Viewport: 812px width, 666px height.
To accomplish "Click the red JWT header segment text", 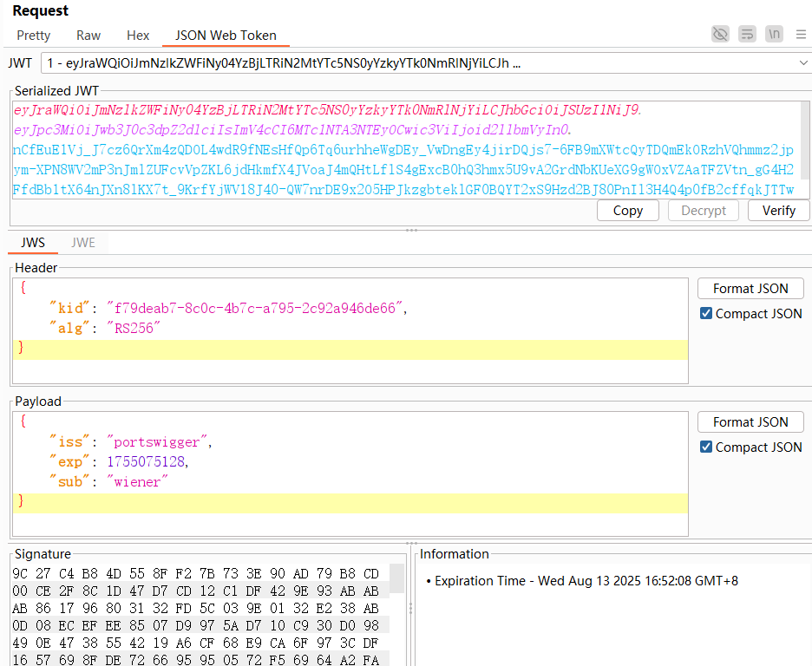I will [x=327, y=110].
